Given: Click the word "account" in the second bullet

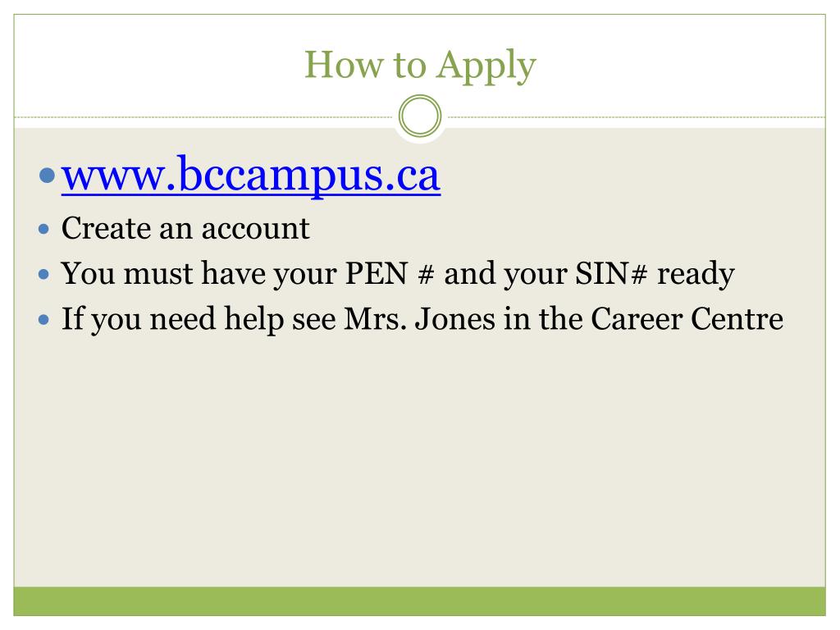Looking at the screenshot, I should click(256, 229).
